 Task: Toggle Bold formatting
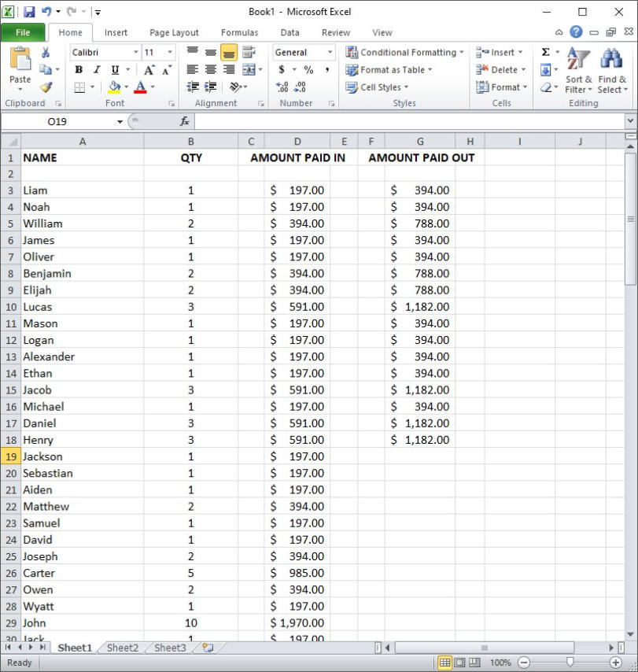click(79, 70)
